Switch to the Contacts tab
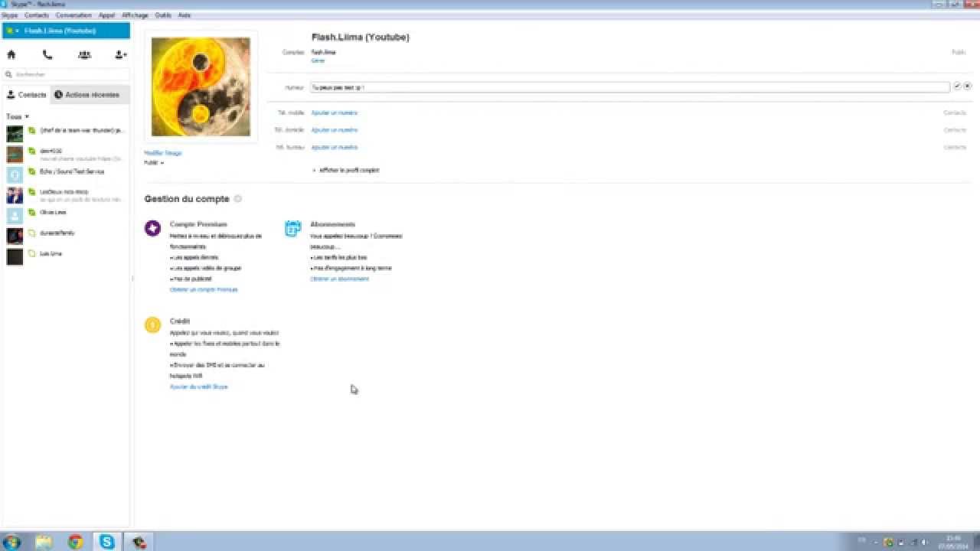This screenshot has width=980, height=551. point(27,95)
